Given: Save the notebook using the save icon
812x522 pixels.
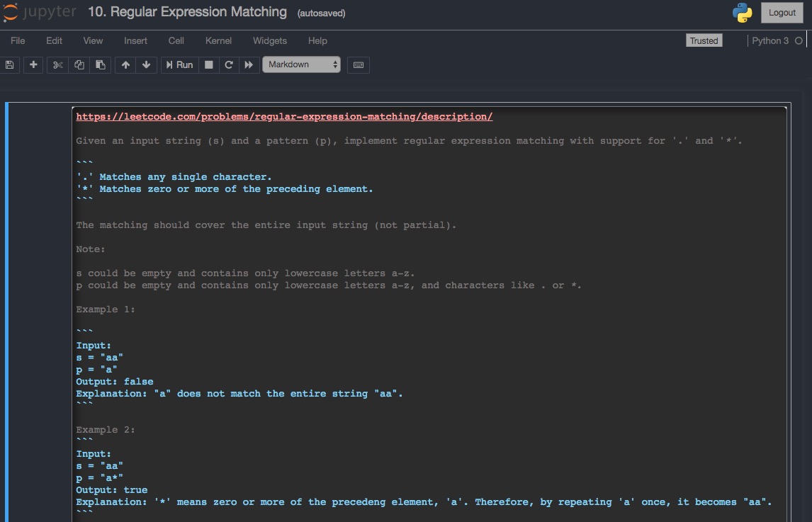Looking at the screenshot, I should [10, 64].
